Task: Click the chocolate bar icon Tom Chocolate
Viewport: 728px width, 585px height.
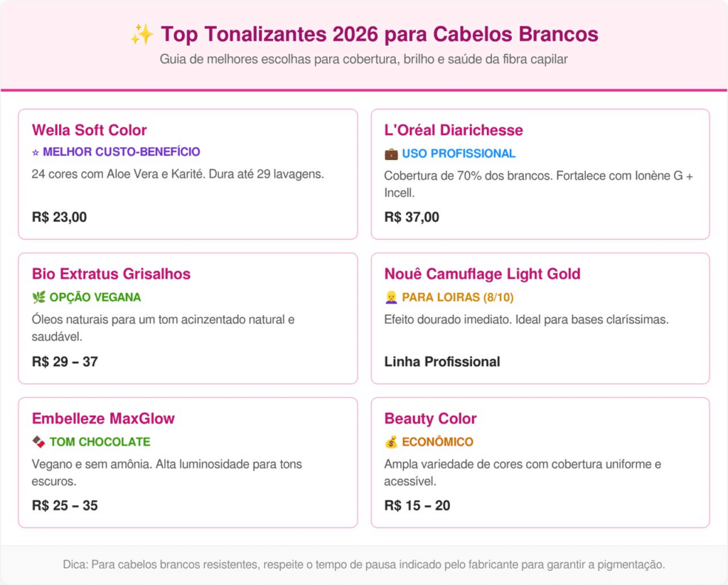Action: [38, 442]
